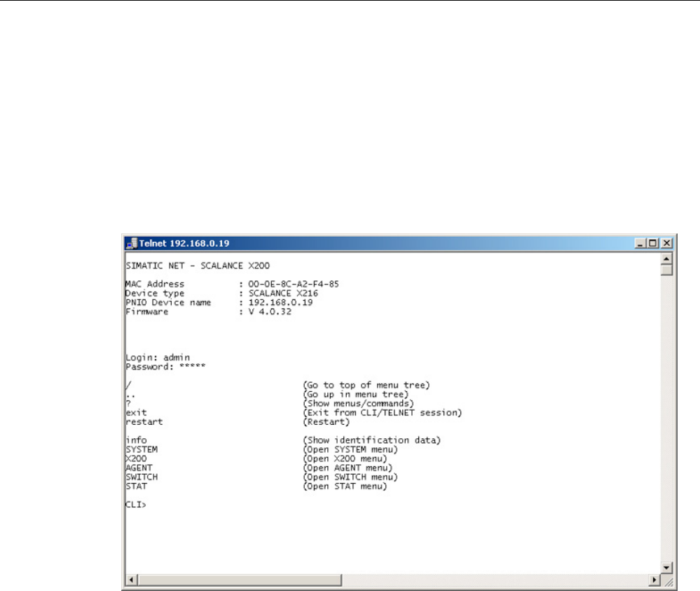The width and height of the screenshot is (700, 591).
Task: Click the PNIO Device name label
Action: tap(168, 302)
